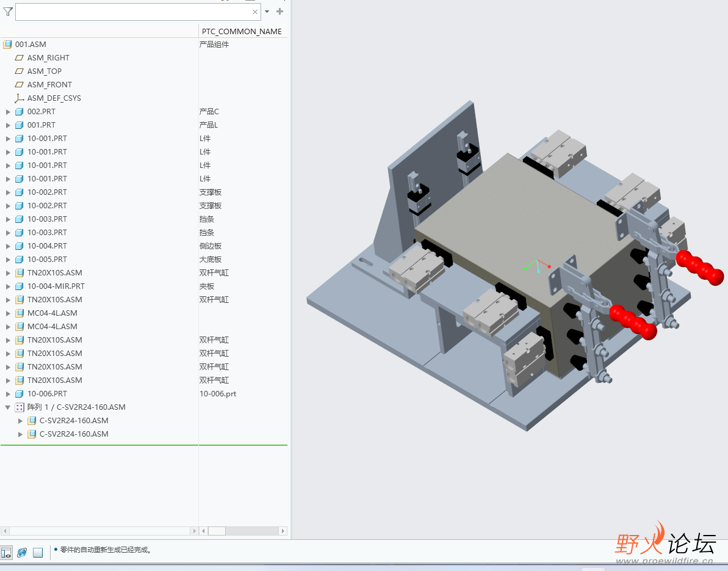Click the model tree filter funnel icon
The width and height of the screenshot is (728, 571).
click(7, 12)
